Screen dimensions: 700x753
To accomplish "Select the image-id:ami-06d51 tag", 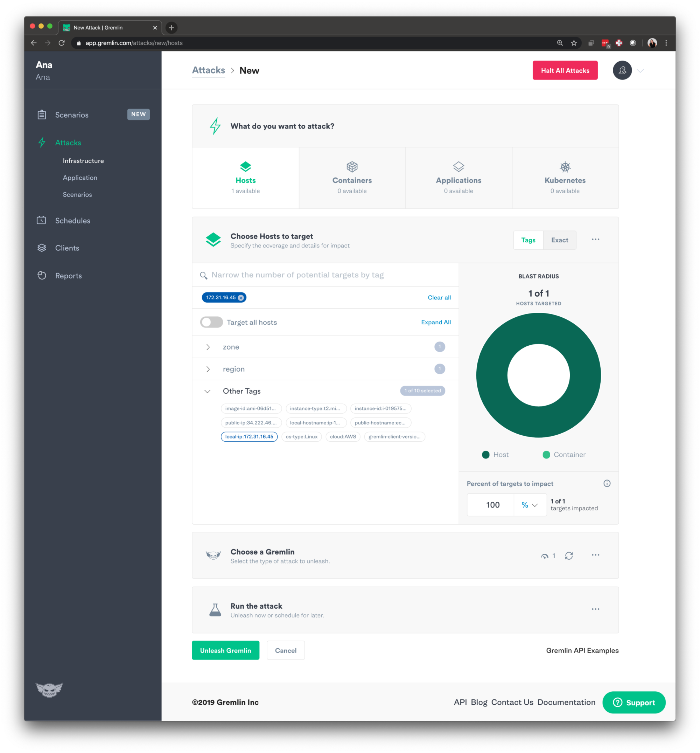I will [x=251, y=409].
